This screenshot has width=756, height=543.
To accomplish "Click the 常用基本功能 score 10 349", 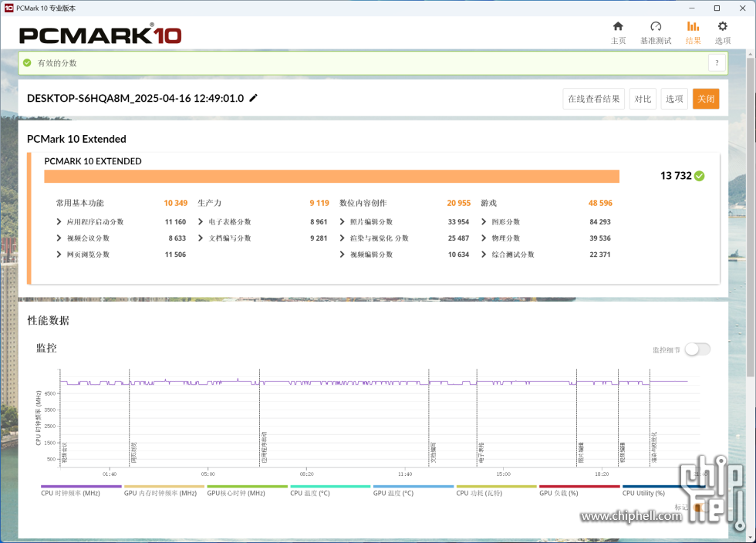I will pyautogui.click(x=176, y=203).
